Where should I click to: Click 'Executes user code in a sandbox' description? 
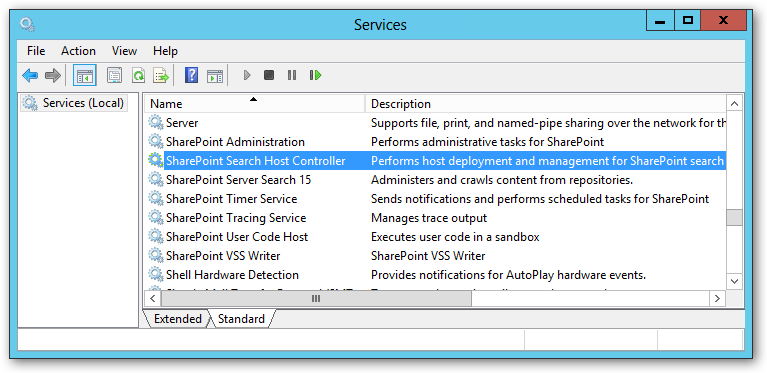pos(455,237)
